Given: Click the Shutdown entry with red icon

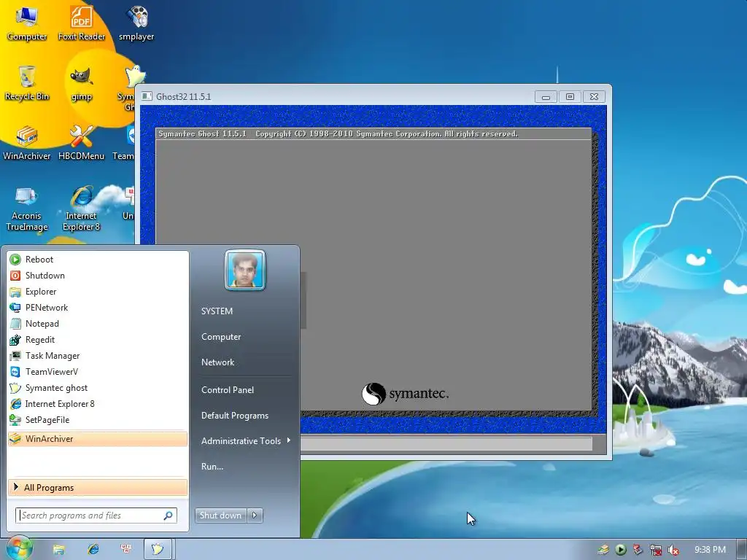Looking at the screenshot, I should tap(98, 275).
